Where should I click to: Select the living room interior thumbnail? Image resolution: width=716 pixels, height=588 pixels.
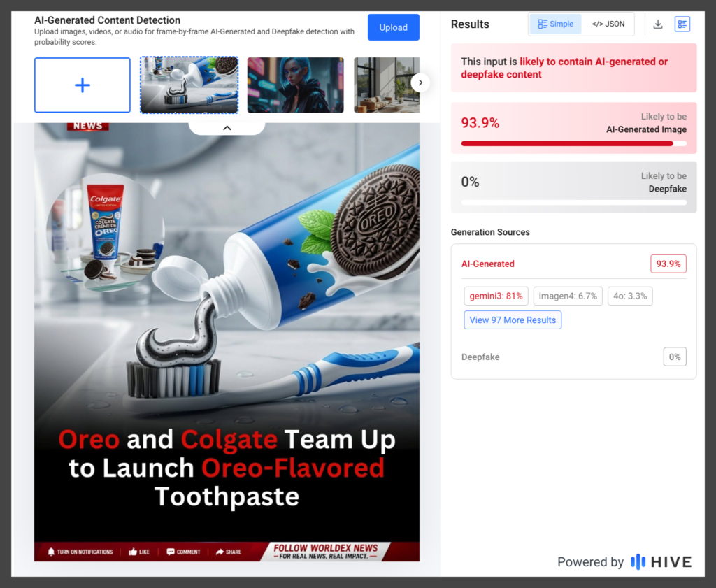pos(386,85)
